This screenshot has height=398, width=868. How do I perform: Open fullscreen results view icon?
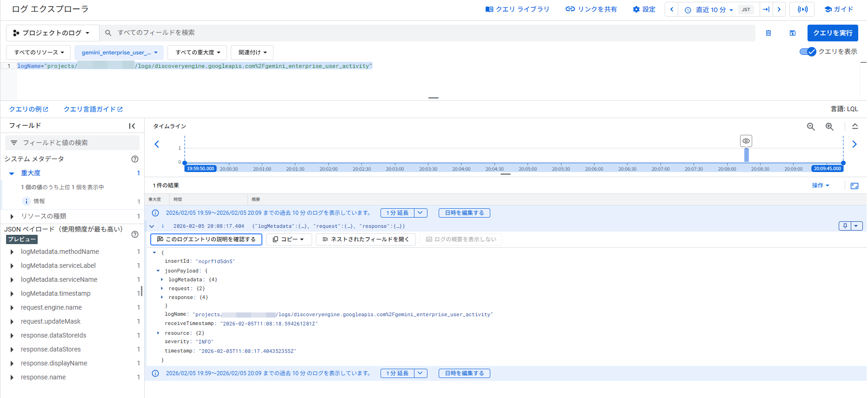pos(855,186)
